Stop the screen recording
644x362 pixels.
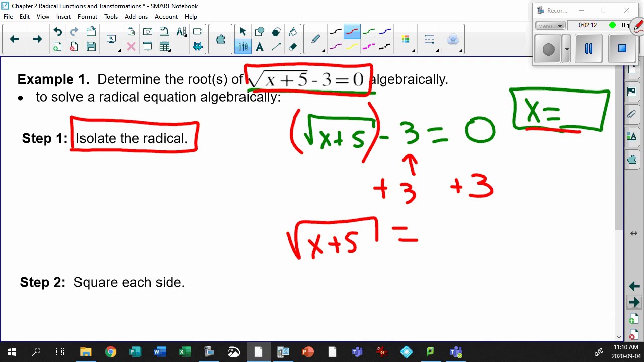point(622,48)
